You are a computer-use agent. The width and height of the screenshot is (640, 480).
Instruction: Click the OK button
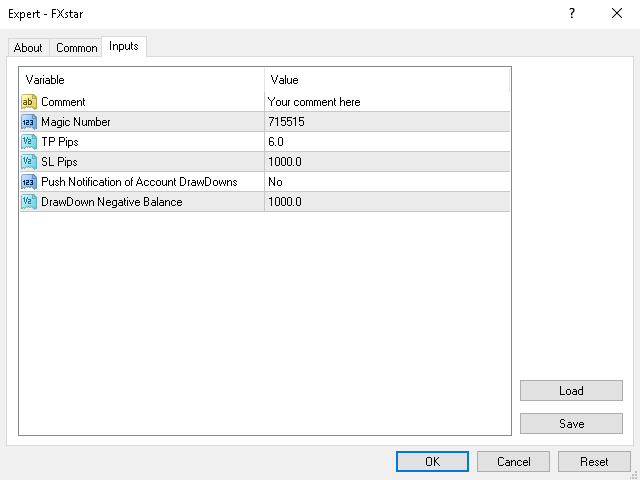click(x=432, y=462)
